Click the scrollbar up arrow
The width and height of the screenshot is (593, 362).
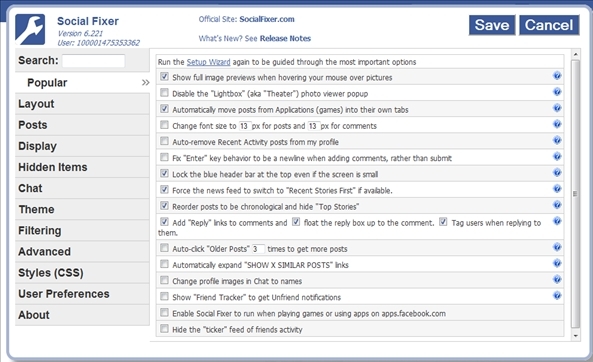pos(576,54)
